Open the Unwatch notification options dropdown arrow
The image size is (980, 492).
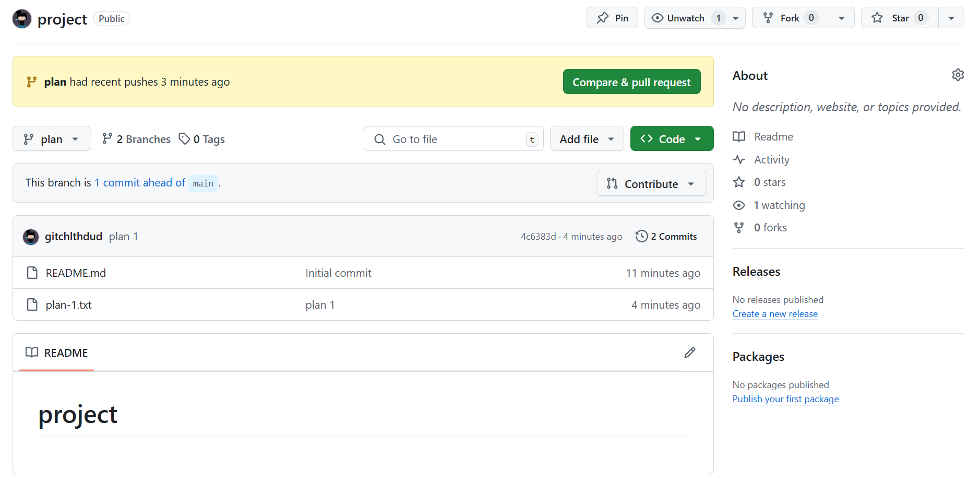[736, 18]
